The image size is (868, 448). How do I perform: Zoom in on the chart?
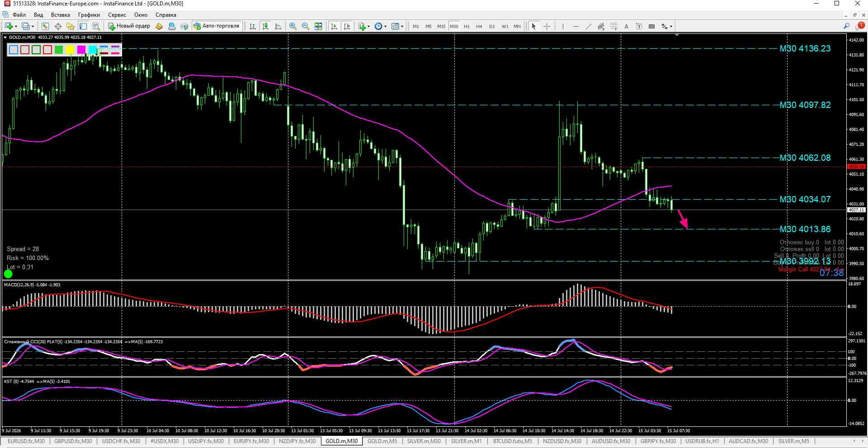(293, 26)
